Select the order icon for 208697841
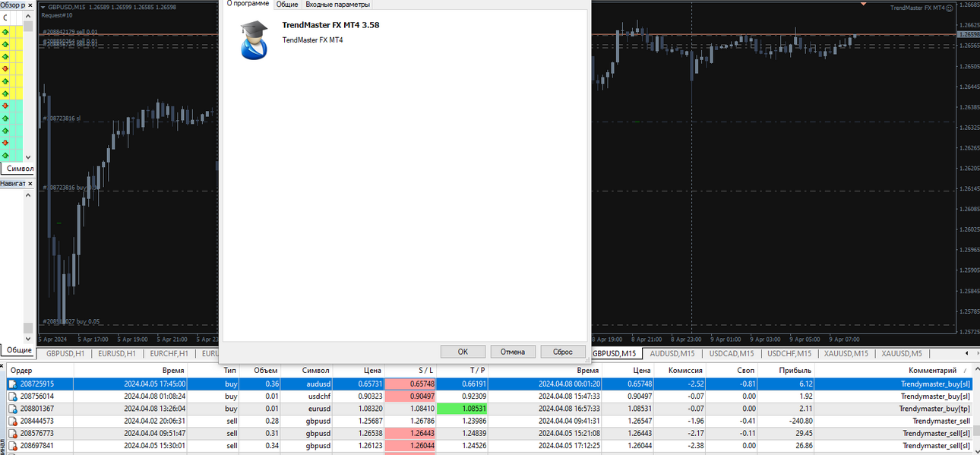This screenshot has width=980, height=455. point(12,445)
